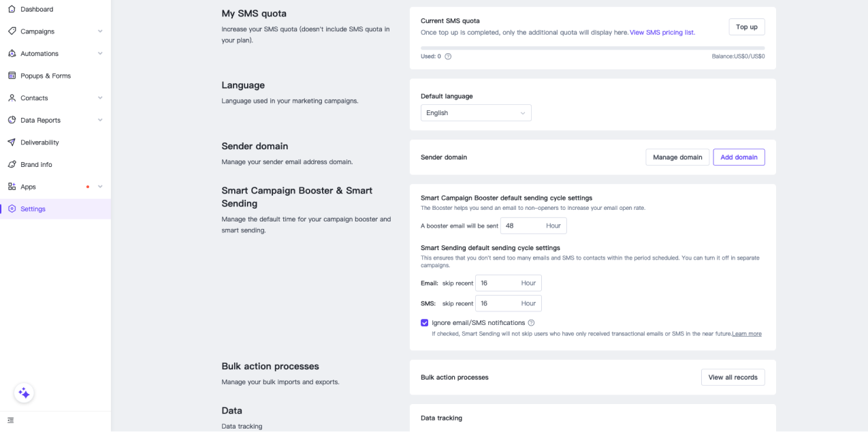Open the Settings menu item
Screen dimensions: 868x432
click(x=33, y=209)
